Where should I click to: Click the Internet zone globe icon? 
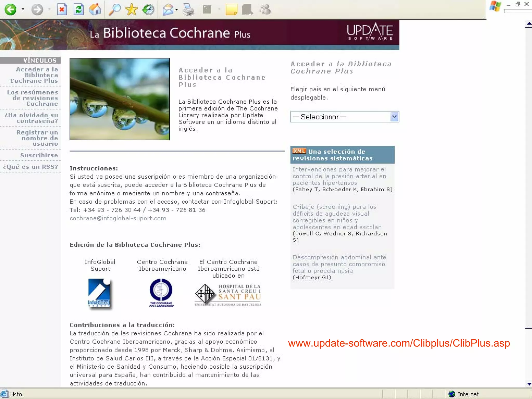[452, 394]
